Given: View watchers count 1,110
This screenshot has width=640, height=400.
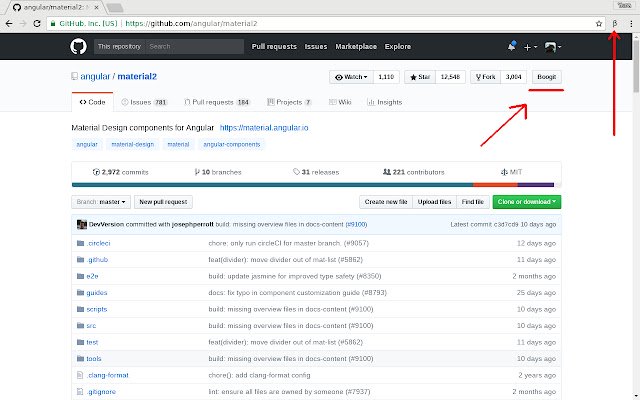Looking at the screenshot, I should (386, 77).
